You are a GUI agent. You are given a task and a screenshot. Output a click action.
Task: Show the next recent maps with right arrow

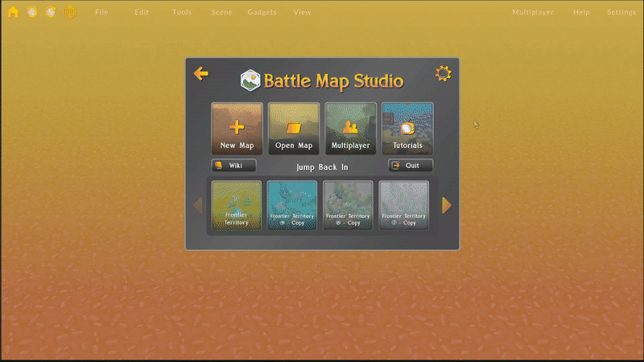[x=447, y=205]
